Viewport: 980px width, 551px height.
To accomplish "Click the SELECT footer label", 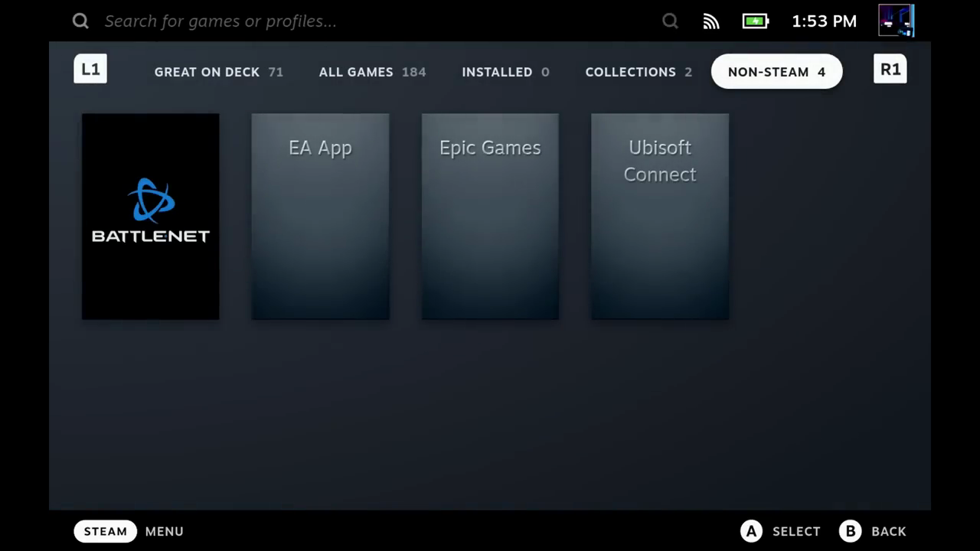I will coord(796,531).
